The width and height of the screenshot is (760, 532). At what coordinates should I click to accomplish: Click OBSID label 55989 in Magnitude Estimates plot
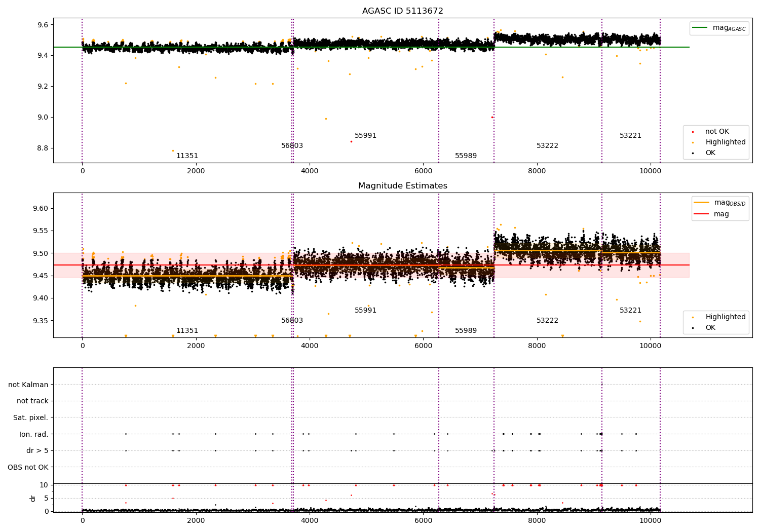pos(466,331)
